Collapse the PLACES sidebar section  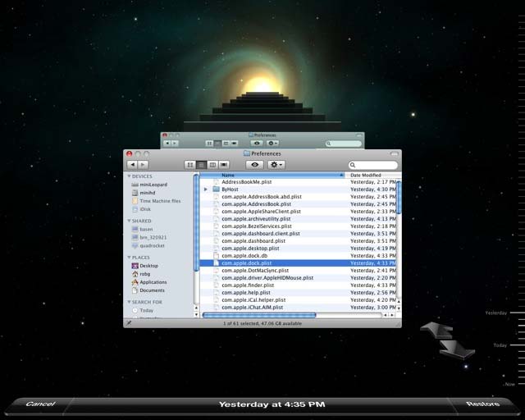click(x=129, y=258)
